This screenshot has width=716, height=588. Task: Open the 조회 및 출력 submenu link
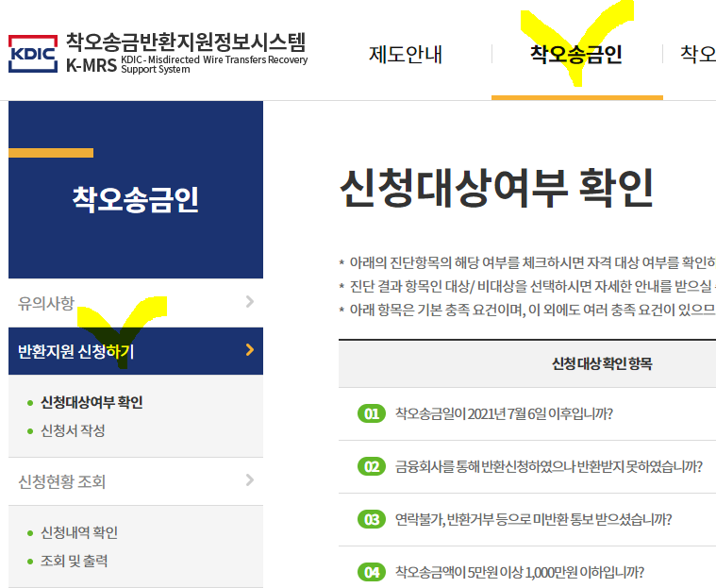(75, 561)
